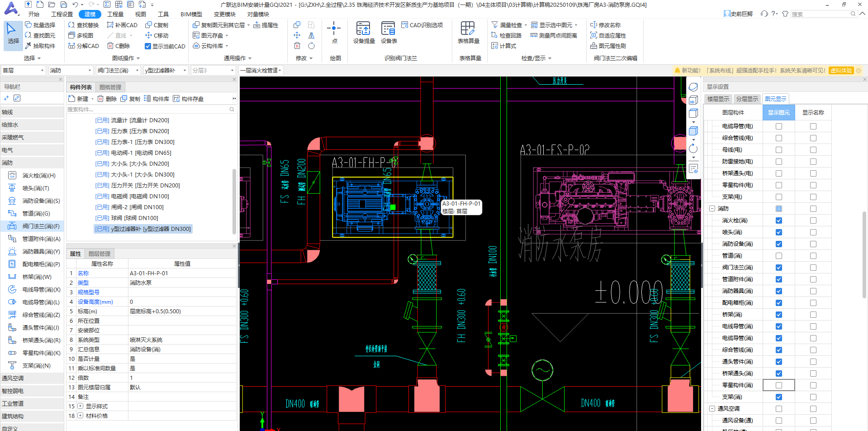Click 虚拟体验 button in banner
868x431 pixels.
click(841, 71)
